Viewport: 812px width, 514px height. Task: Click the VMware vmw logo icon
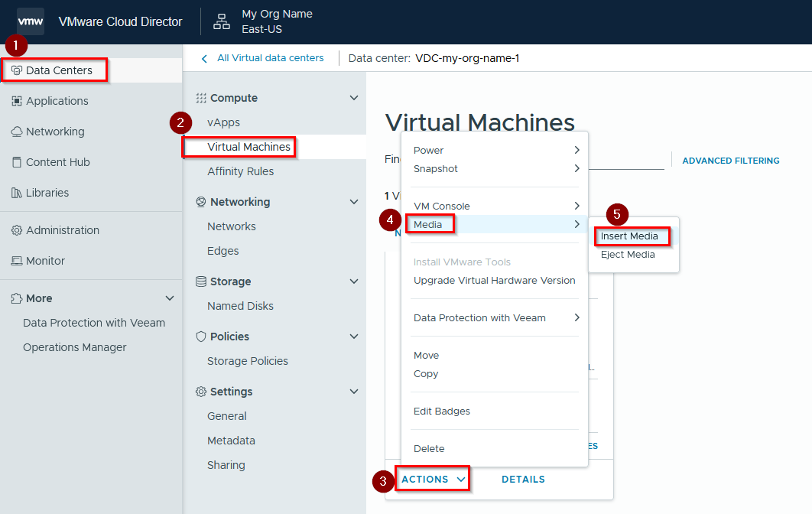(x=31, y=21)
